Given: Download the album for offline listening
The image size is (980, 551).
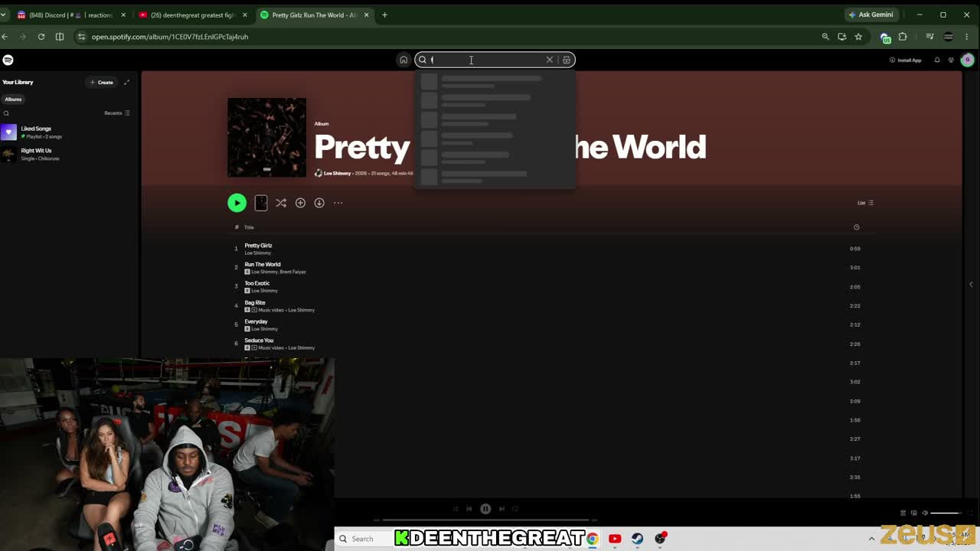Looking at the screenshot, I should (319, 203).
